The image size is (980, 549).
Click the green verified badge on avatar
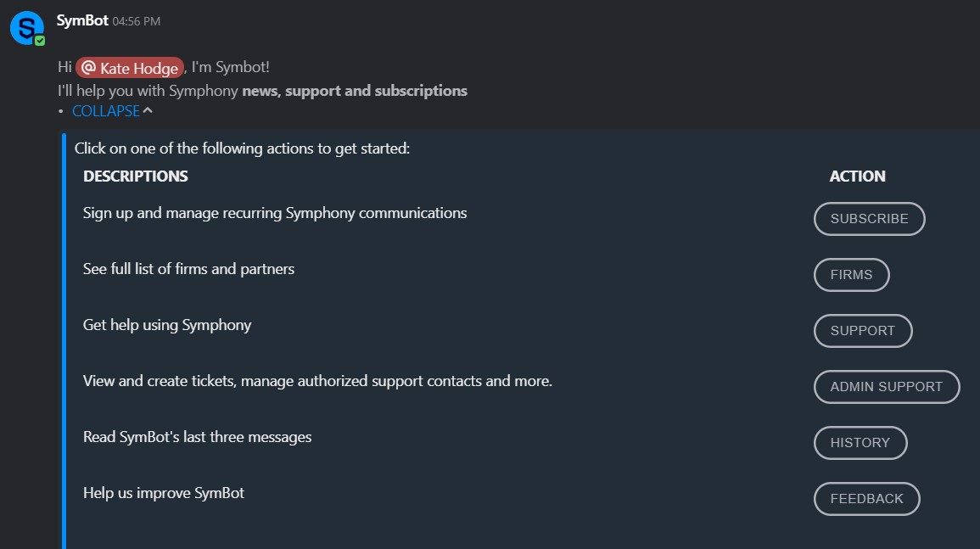point(40,40)
